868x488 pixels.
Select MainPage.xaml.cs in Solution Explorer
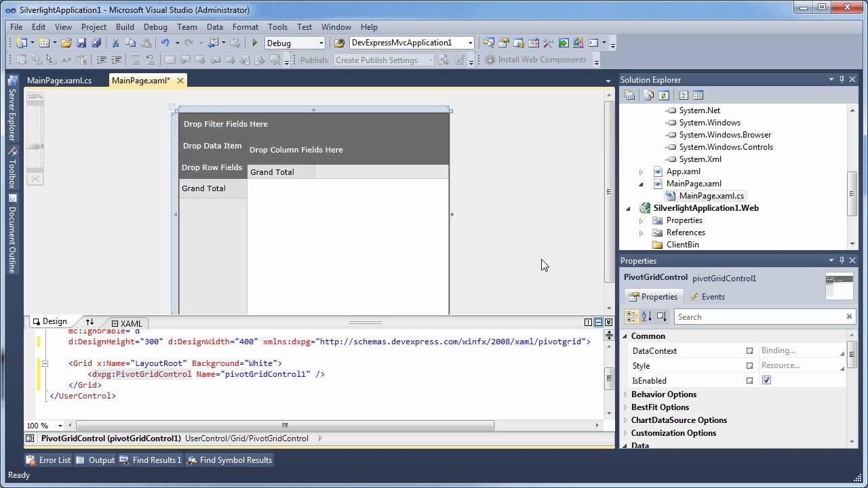711,196
